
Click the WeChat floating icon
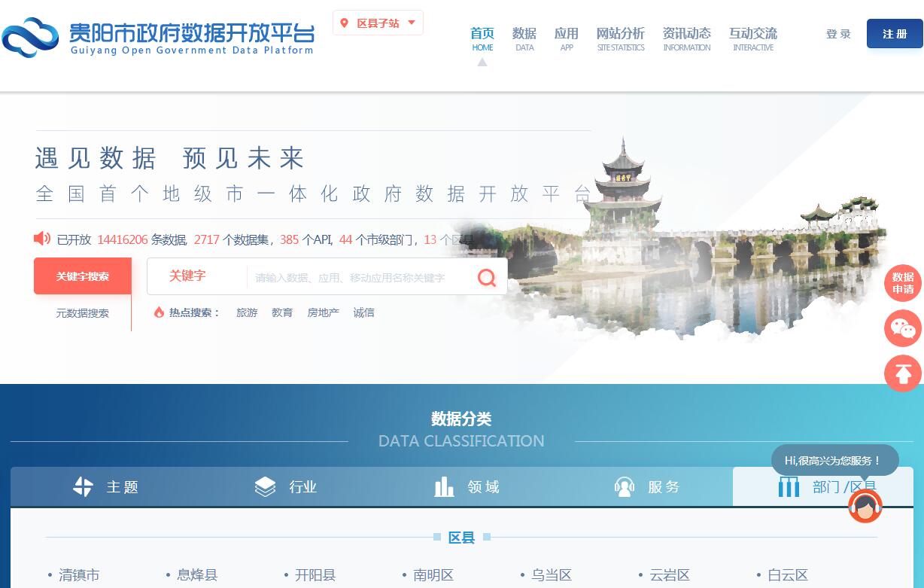(x=902, y=328)
